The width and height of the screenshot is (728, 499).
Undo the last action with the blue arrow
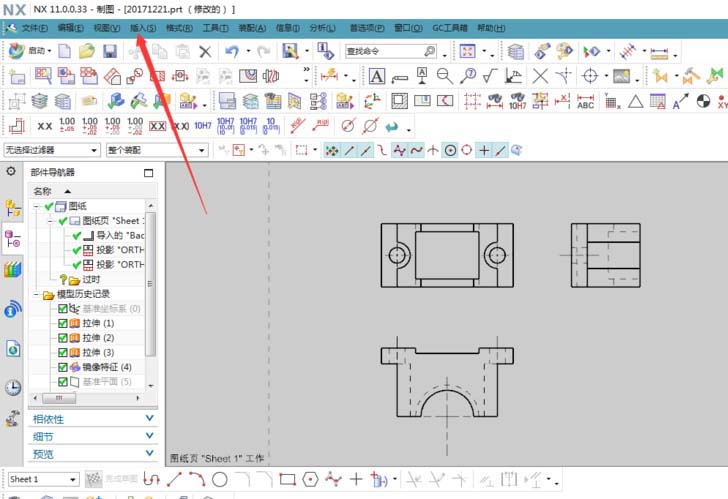(x=232, y=51)
